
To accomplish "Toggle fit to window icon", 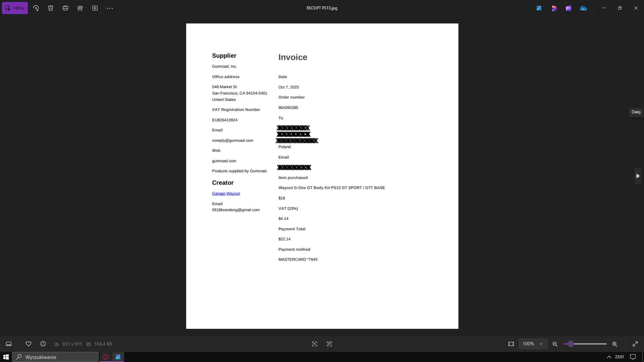I will (511, 344).
